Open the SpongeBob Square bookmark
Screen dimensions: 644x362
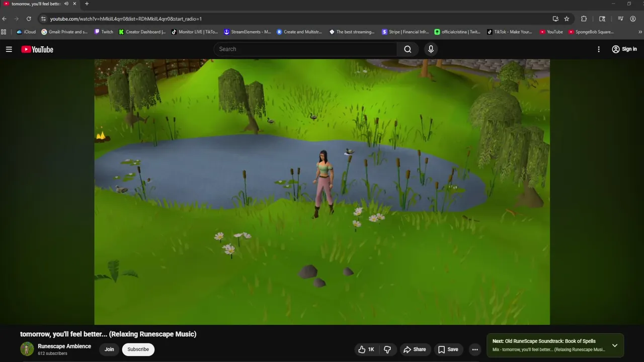point(591,32)
